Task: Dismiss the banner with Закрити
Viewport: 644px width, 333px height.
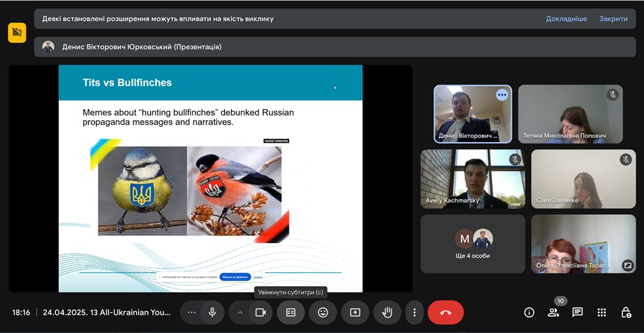Action: [x=613, y=18]
